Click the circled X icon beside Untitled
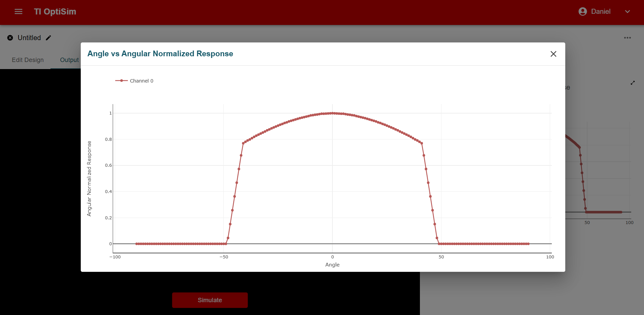The width and height of the screenshot is (644, 315). (x=10, y=38)
